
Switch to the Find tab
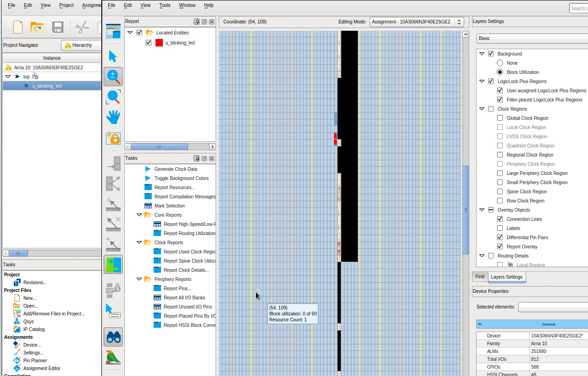pyautogui.click(x=480, y=277)
